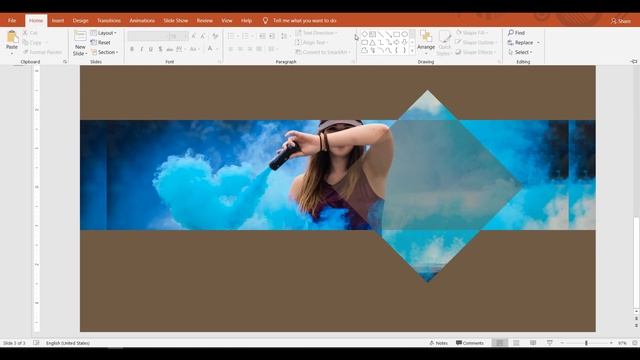640x360 pixels.
Task: Click the Decrease List Level icon
Action: (262, 36)
